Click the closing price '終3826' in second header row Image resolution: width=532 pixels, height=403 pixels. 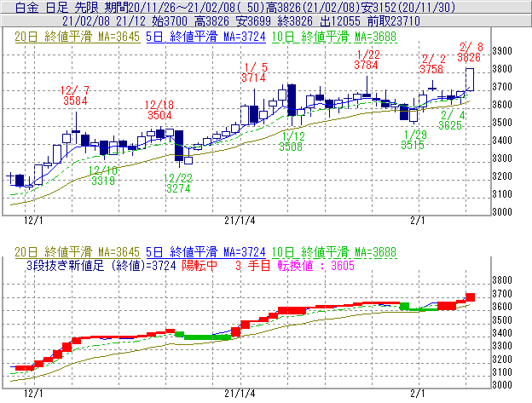click(295, 21)
